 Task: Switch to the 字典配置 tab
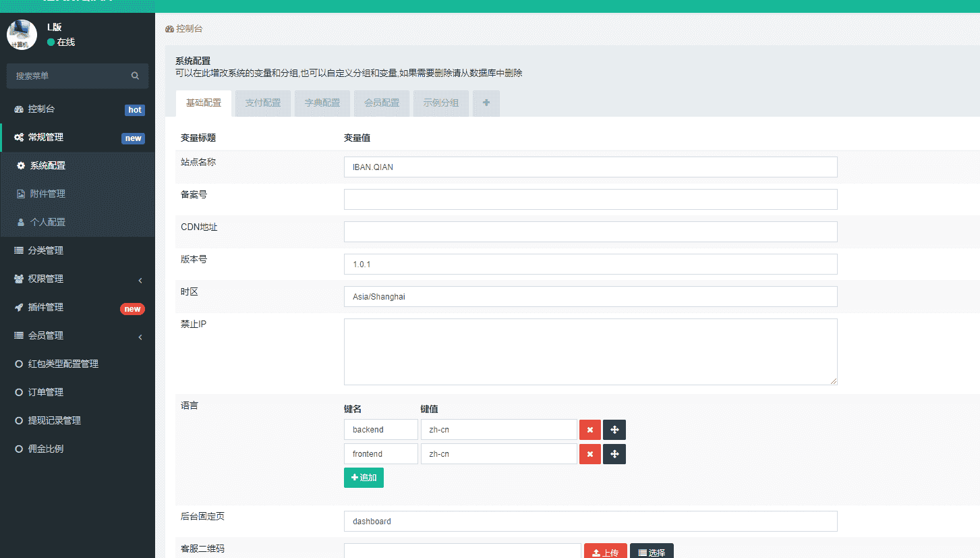point(322,103)
